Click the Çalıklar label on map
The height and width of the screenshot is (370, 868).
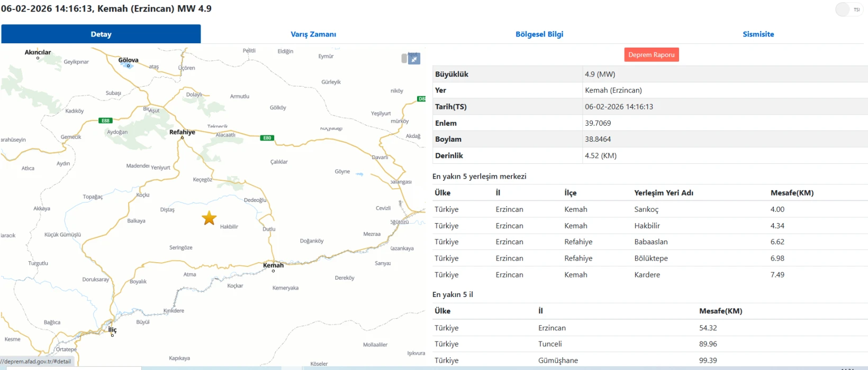point(279,162)
